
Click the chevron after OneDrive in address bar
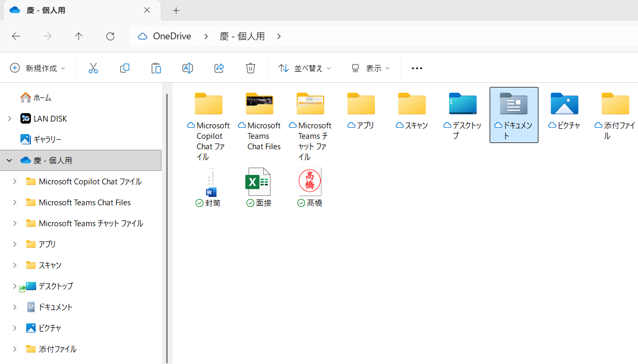pos(206,36)
